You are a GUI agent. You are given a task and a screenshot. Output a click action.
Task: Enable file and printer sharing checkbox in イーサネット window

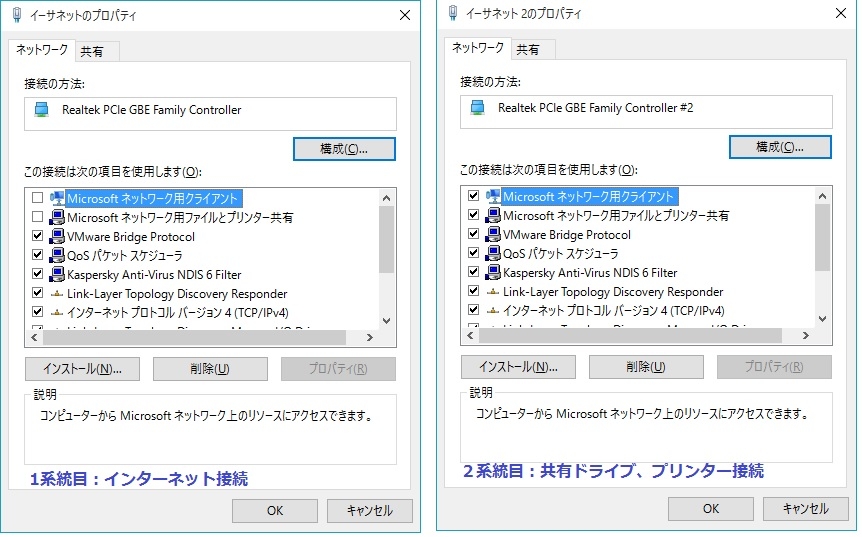click(37, 217)
